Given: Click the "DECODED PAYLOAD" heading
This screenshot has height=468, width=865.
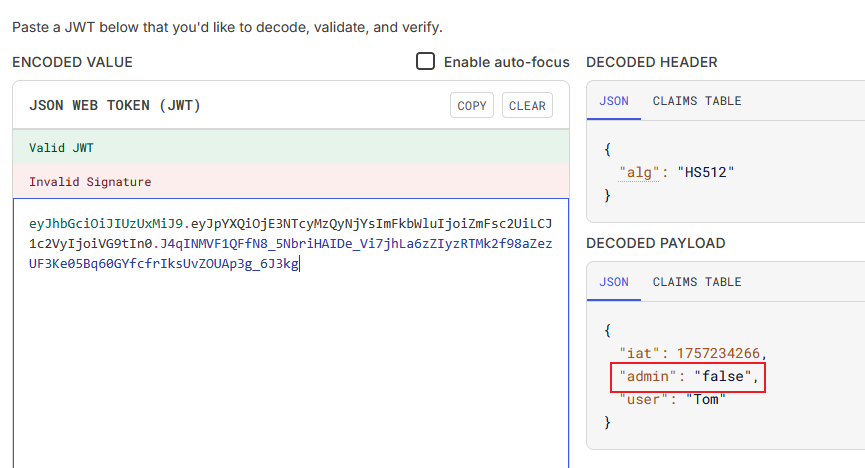Looking at the screenshot, I should click(655, 243).
